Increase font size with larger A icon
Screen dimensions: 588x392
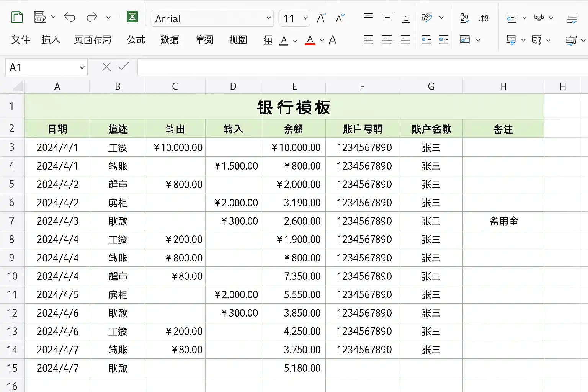coord(321,18)
